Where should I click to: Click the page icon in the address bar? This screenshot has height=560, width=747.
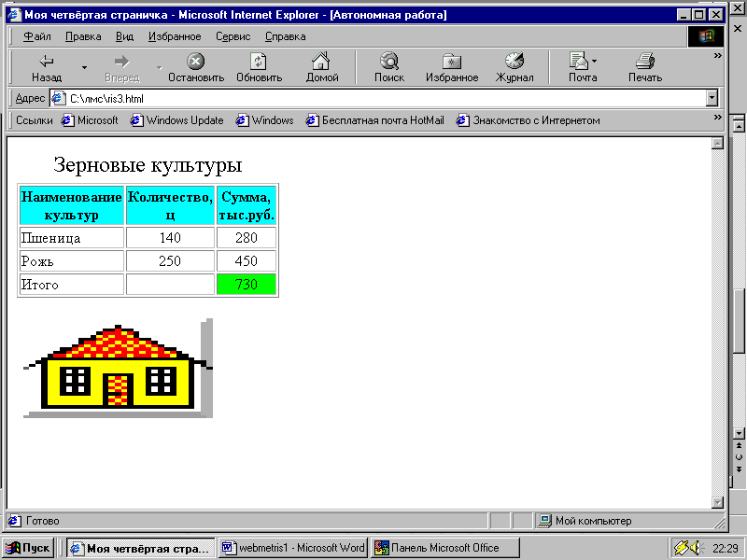pyautogui.click(x=58, y=99)
